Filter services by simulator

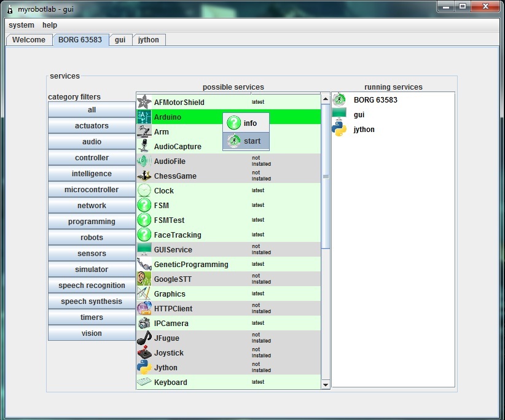click(92, 270)
